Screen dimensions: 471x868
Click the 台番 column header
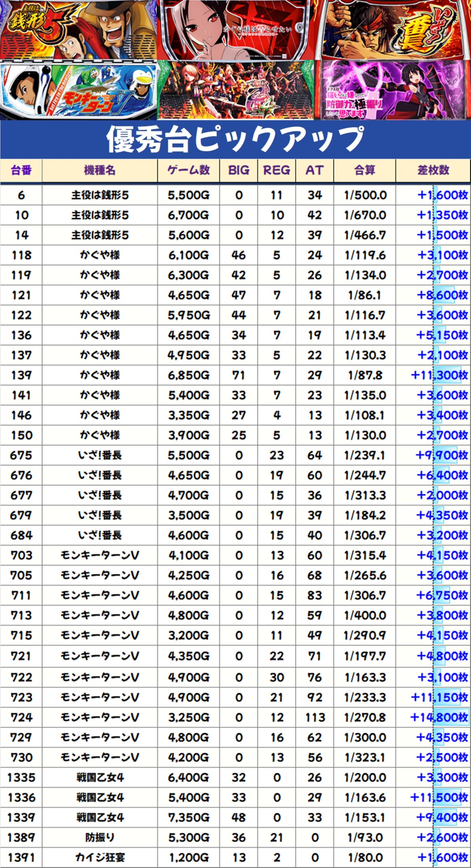[21, 170]
